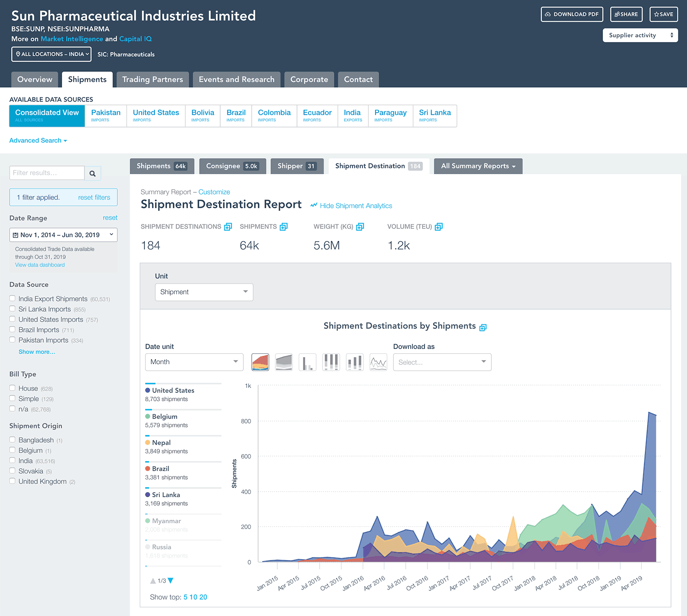This screenshot has height=616, width=687.
Task: Toggle the Brazil legend color swatch
Action: coord(148,468)
